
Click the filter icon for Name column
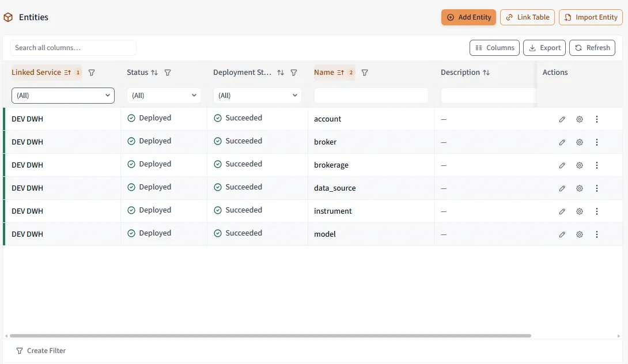(365, 73)
